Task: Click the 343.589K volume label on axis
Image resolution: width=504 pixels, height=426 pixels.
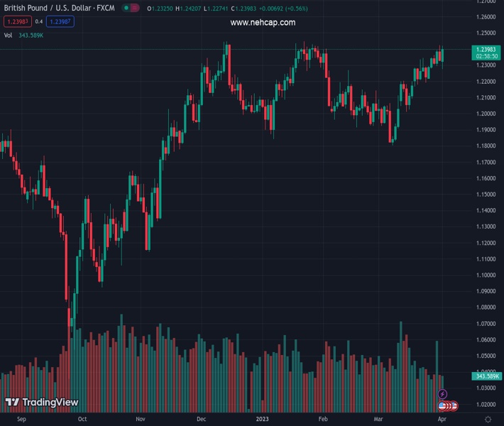Action: pos(487,376)
